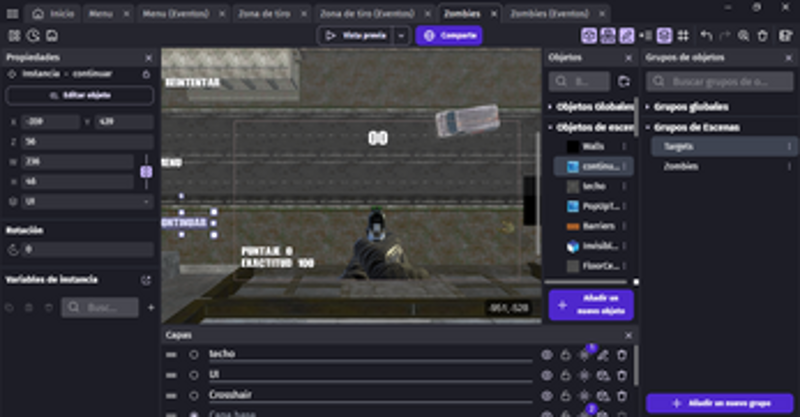The height and width of the screenshot is (417, 800).
Task: Open options menu for Targets group
Action: tap(789, 146)
